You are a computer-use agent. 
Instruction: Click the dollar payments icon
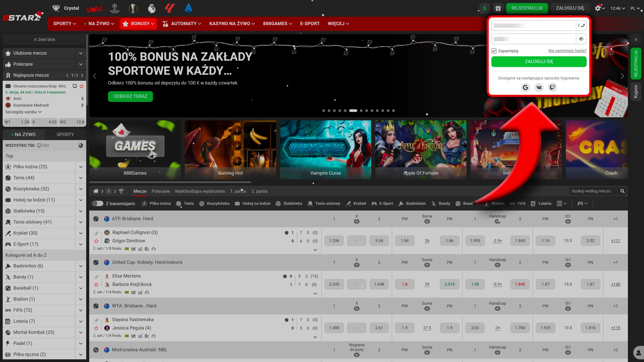click(484, 8)
